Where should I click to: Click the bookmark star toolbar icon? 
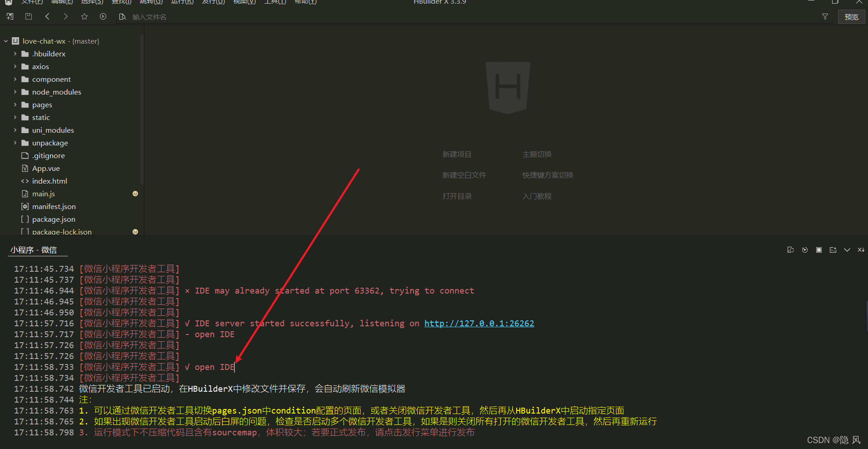pos(84,17)
